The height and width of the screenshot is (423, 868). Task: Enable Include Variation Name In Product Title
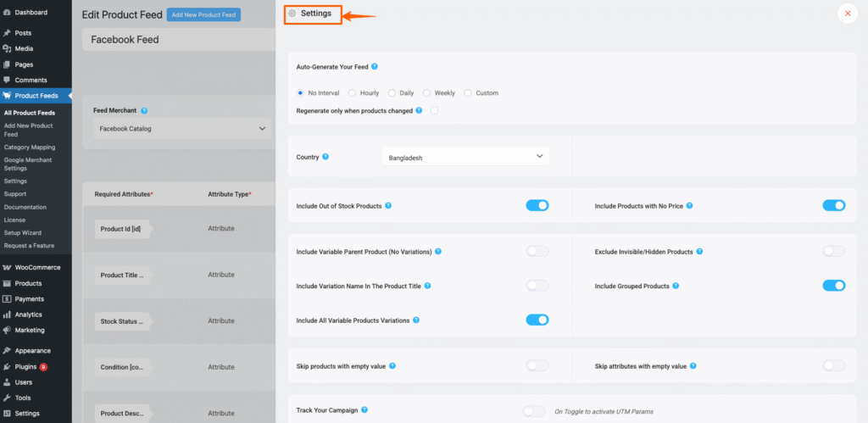[537, 286]
